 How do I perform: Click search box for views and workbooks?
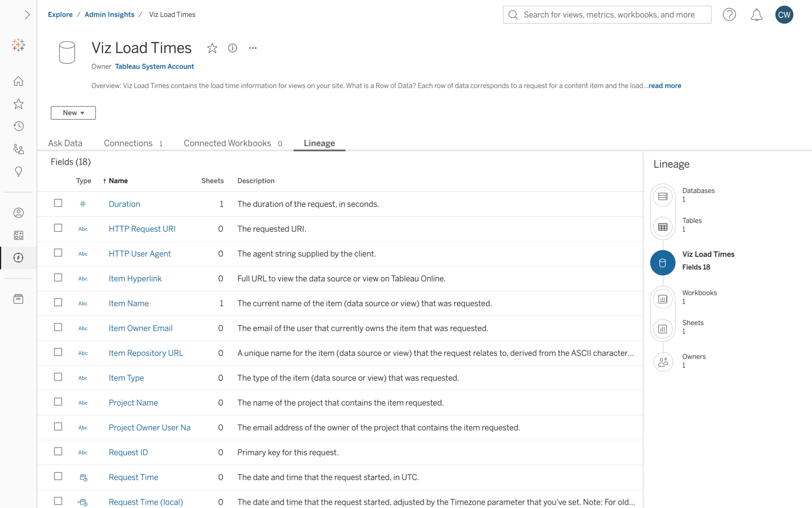607,15
